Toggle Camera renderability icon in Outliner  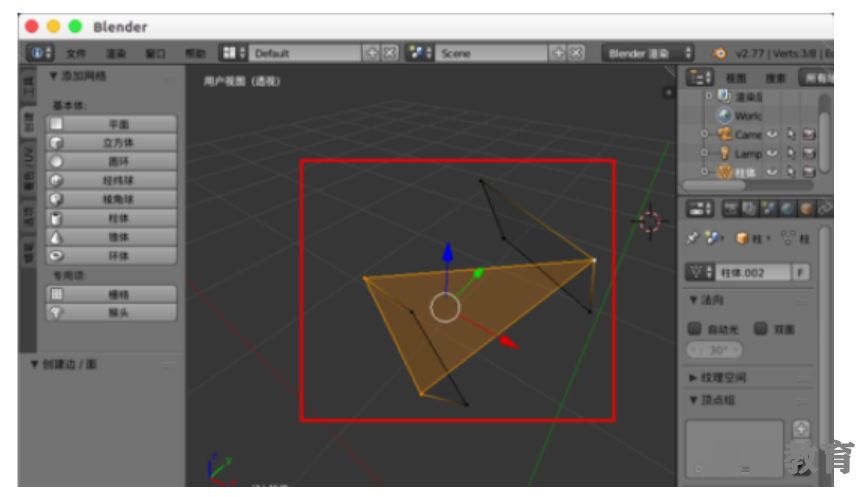point(809,134)
